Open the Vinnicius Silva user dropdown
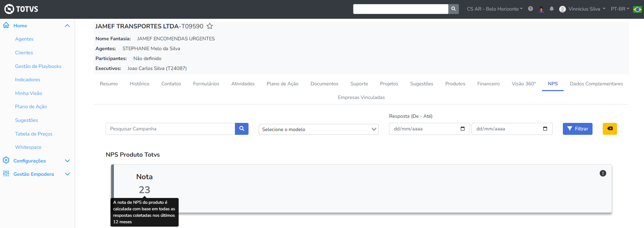 587,9
